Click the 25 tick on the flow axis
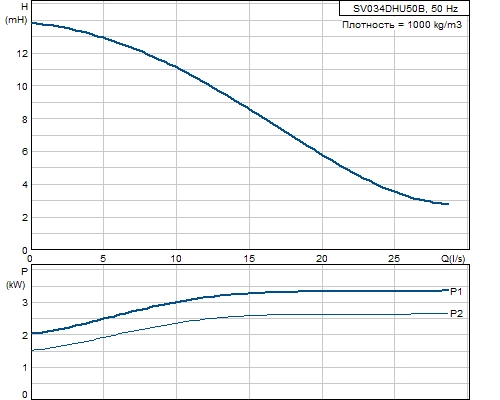The height and width of the screenshot is (400, 500). [394, 259]
